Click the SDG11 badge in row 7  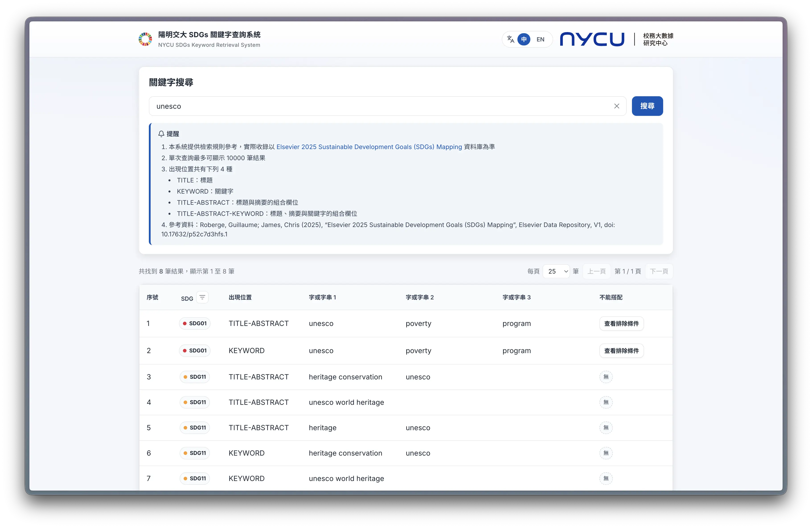coord(195,479)
